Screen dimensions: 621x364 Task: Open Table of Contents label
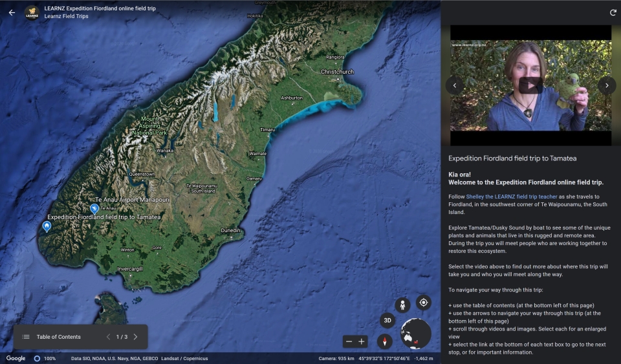click(59, 337)
